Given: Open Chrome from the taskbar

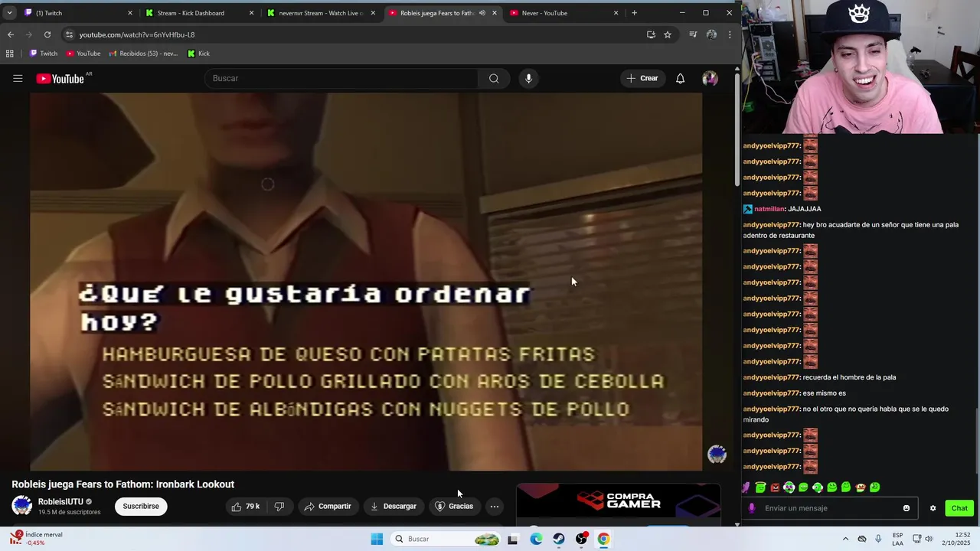Looking at the screenshot, I should 603,539.
